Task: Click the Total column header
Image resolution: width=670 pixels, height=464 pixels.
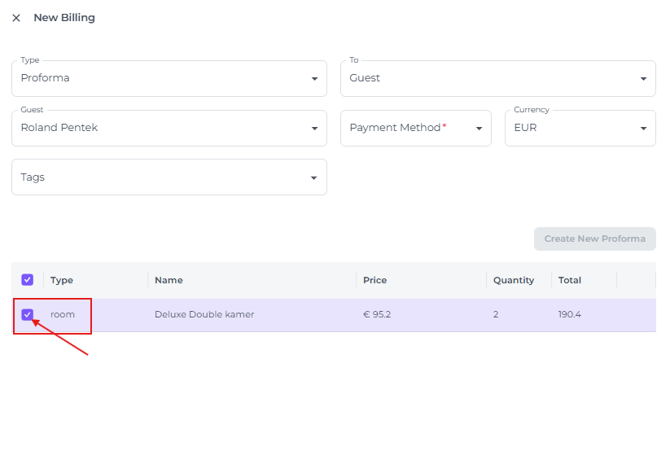Action: pos(570,281)
